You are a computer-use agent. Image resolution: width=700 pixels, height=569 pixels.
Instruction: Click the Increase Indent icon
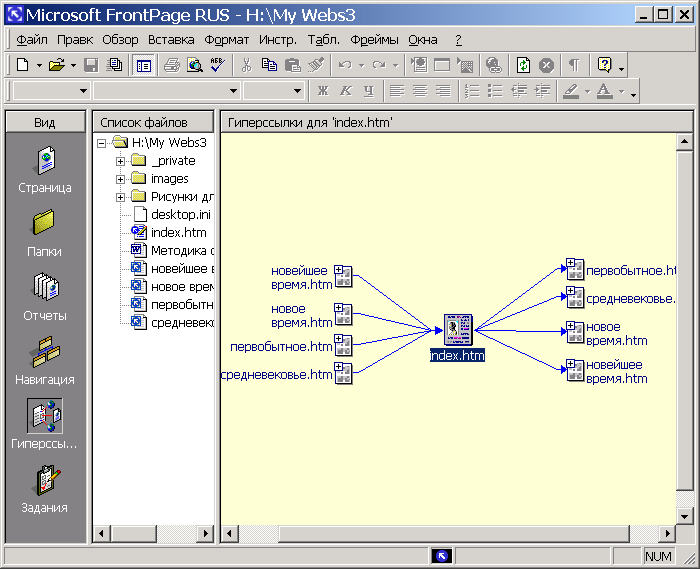coord(542,91)
